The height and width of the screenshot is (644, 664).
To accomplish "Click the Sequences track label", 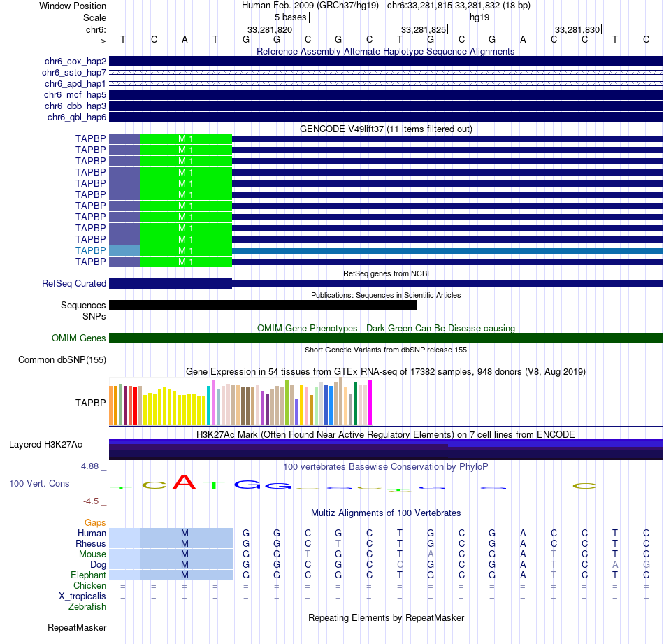I will 83,305.
